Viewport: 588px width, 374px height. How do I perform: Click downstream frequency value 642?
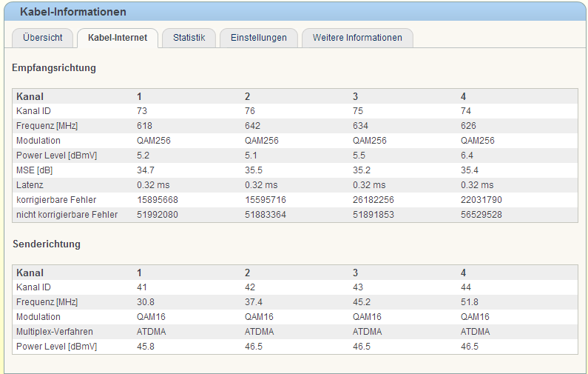(x=252, y=126)
